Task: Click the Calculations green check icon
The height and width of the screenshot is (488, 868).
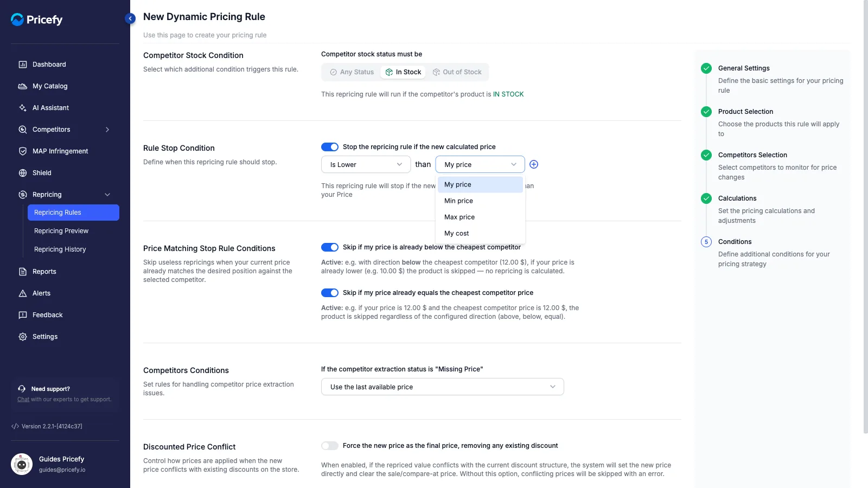Action: (x=706, y=198)
